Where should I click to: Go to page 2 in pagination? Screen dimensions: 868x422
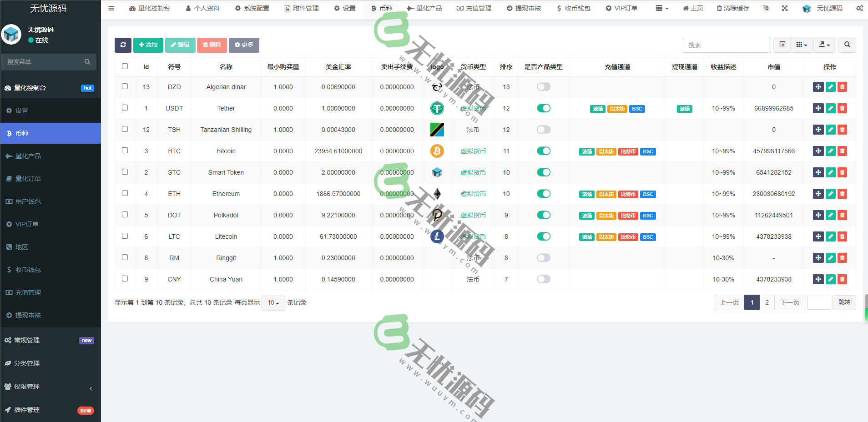767,302
